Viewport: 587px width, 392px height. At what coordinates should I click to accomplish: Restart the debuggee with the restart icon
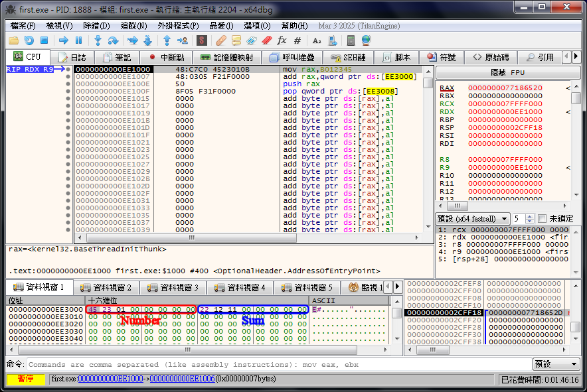(x=29, y=40)
